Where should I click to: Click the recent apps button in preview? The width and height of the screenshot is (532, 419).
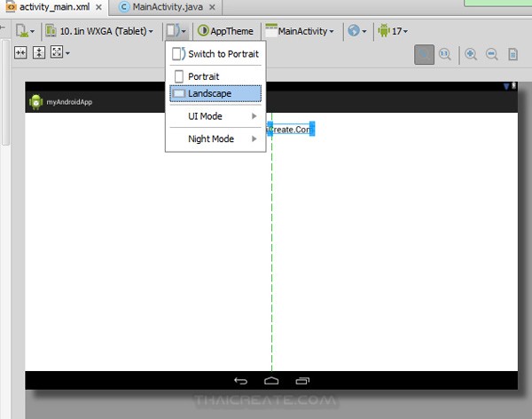click(x=302, y=381)
